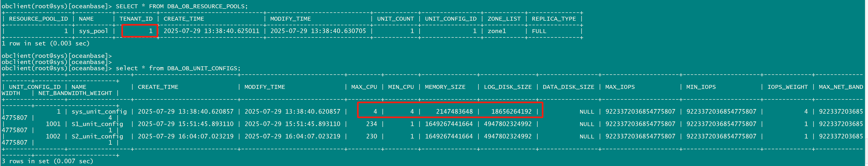The image size is (868, 166).
Task: Select the TENANT_ID column header
Action: click(136, 19)
